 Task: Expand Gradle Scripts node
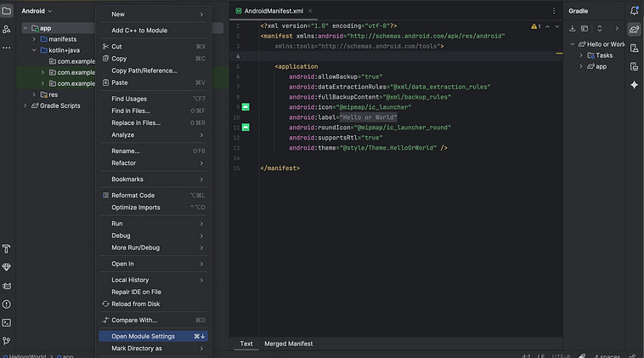tap(25, 105)
